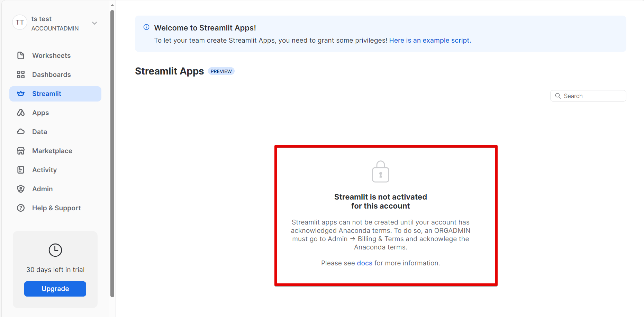Click the info icon in the welcome banner
644x317 pixels.
pyautogui.click(x=146, y=27)
